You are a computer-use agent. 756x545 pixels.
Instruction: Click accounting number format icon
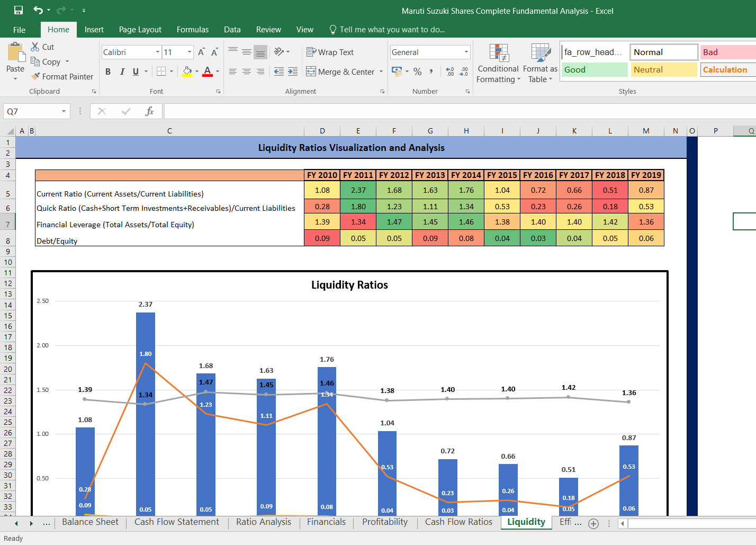tap(397, 71)
